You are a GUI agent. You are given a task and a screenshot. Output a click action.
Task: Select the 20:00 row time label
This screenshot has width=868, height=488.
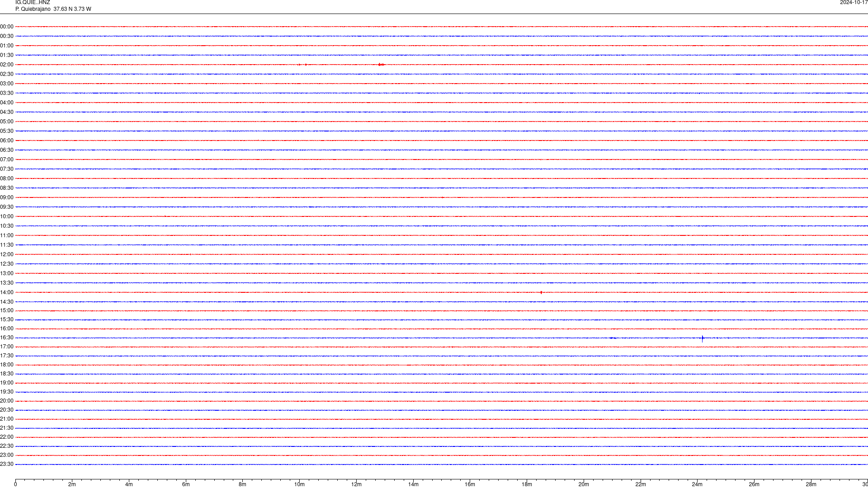[7, 401]
